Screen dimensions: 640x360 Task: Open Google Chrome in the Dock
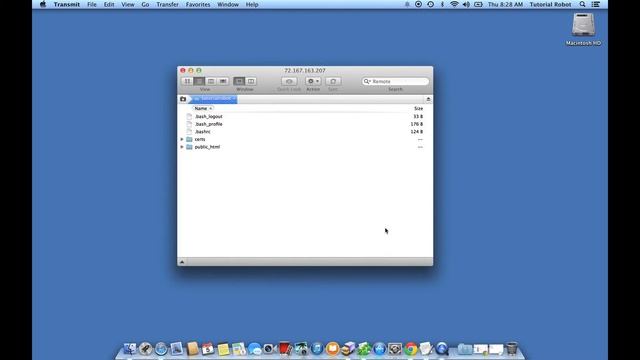click(411, 349)
